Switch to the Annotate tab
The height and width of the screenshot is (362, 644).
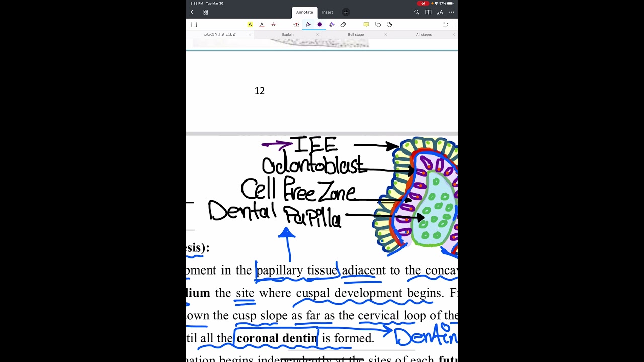point(304,12)
